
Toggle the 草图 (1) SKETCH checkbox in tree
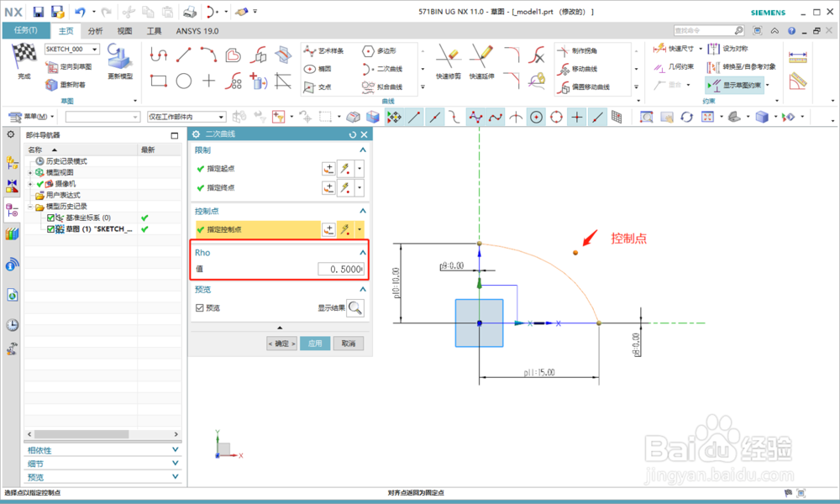click(x=50, y=228)
